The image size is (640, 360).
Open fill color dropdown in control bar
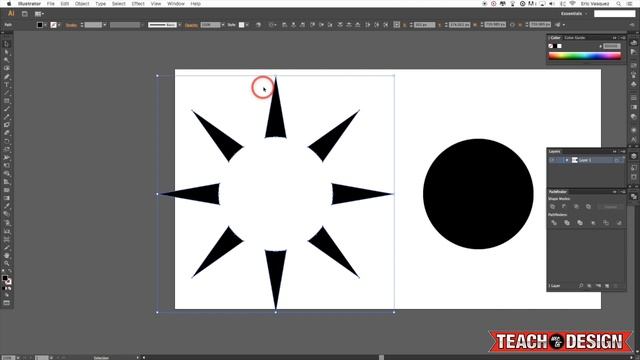[x=45, y=25]
